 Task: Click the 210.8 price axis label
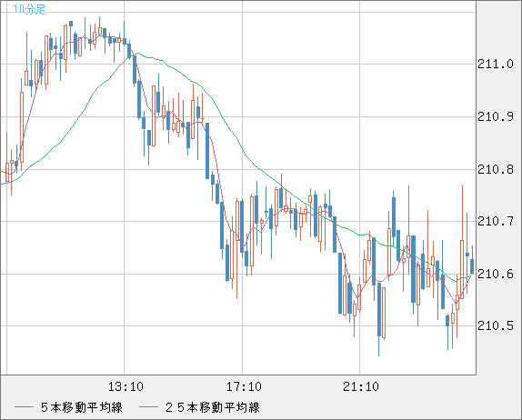(x=496, y=170)
